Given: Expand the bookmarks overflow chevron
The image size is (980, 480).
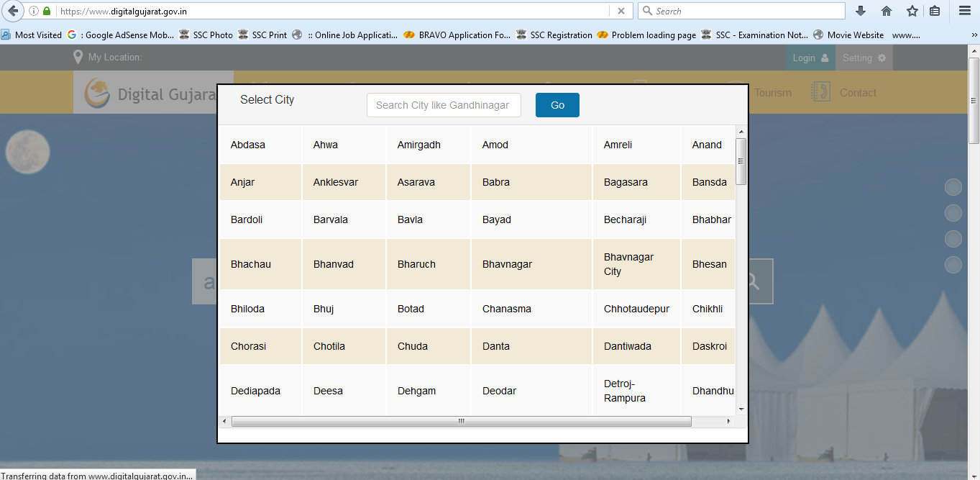Looking at the screenshot, I should click(976, 34).
